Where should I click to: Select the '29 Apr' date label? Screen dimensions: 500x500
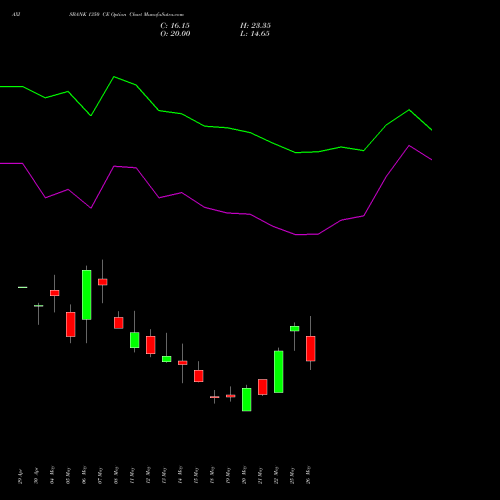20,476
